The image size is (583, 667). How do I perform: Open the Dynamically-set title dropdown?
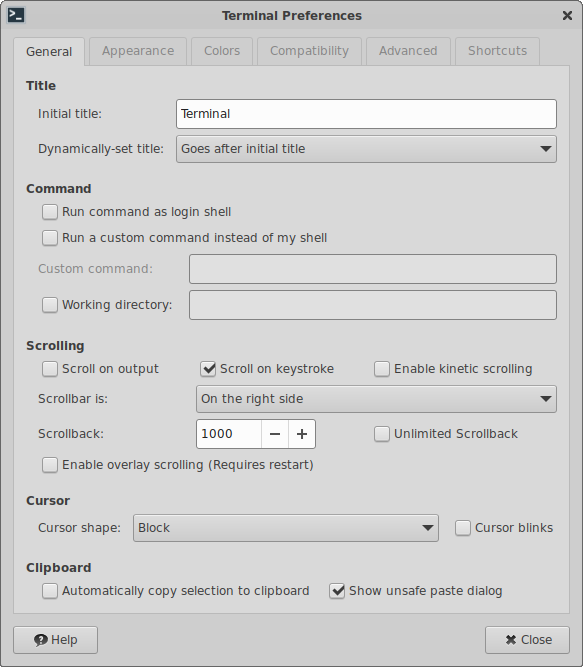(366, 149)
